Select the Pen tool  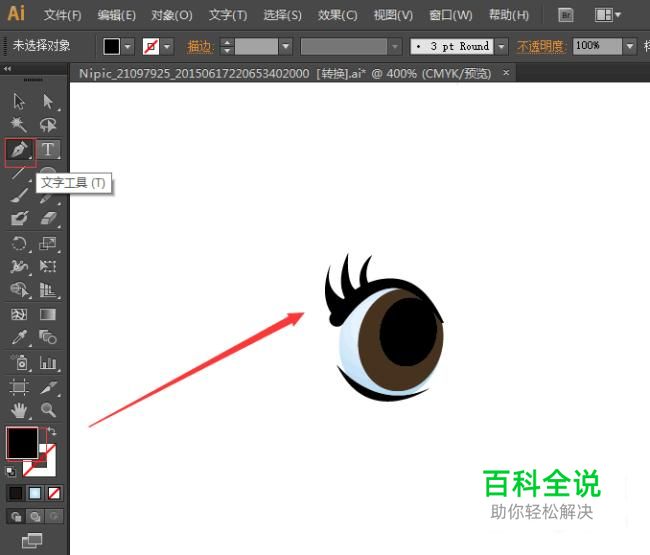click(x=19, y=150)
